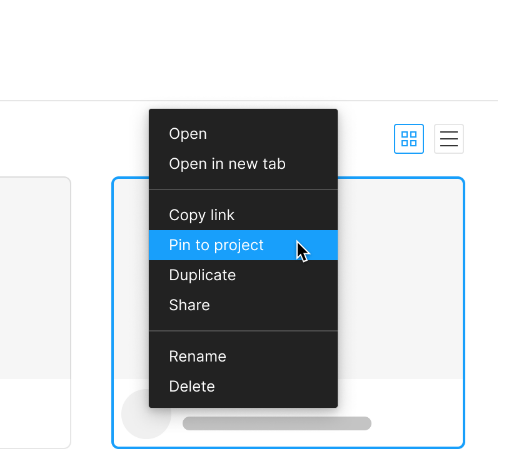Choose Delete from context menu

click(243, 386)
